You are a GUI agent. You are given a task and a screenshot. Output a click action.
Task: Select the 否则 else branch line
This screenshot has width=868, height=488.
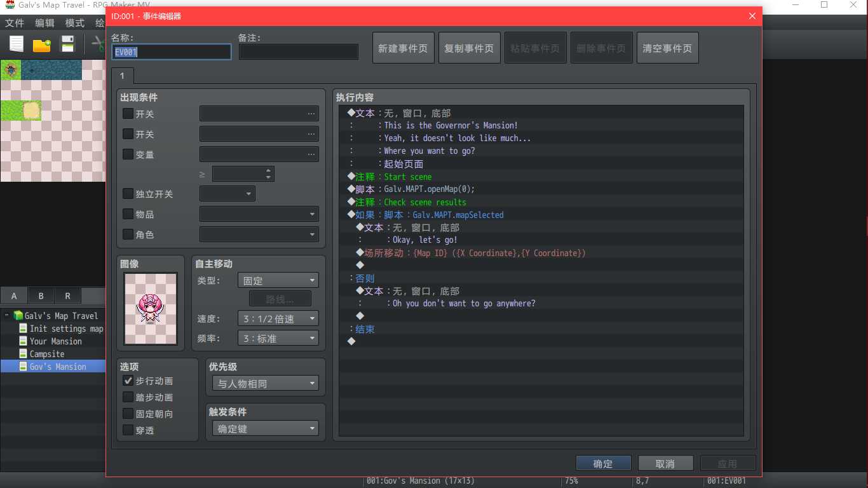[541, 278]
